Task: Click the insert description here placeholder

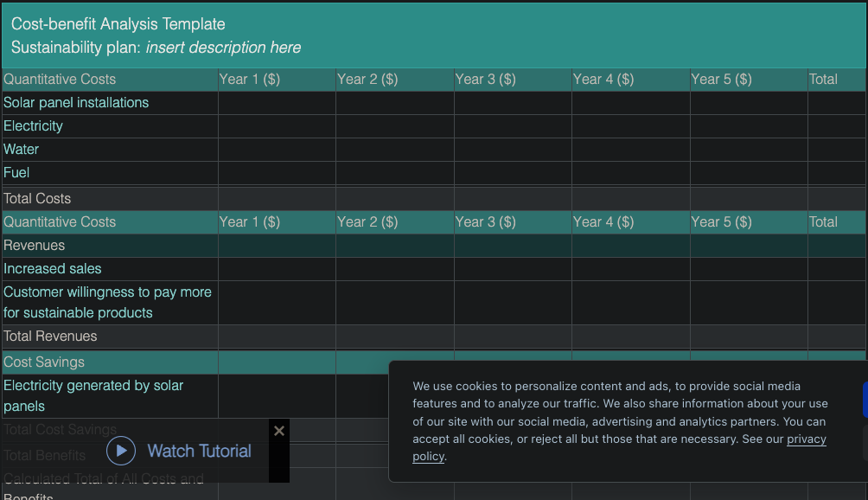Action: [223, 48]
